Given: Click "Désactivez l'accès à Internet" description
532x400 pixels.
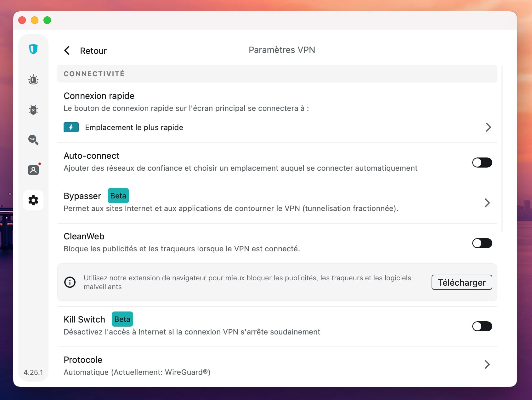Looking at the screenshot, I should [192, 332].
